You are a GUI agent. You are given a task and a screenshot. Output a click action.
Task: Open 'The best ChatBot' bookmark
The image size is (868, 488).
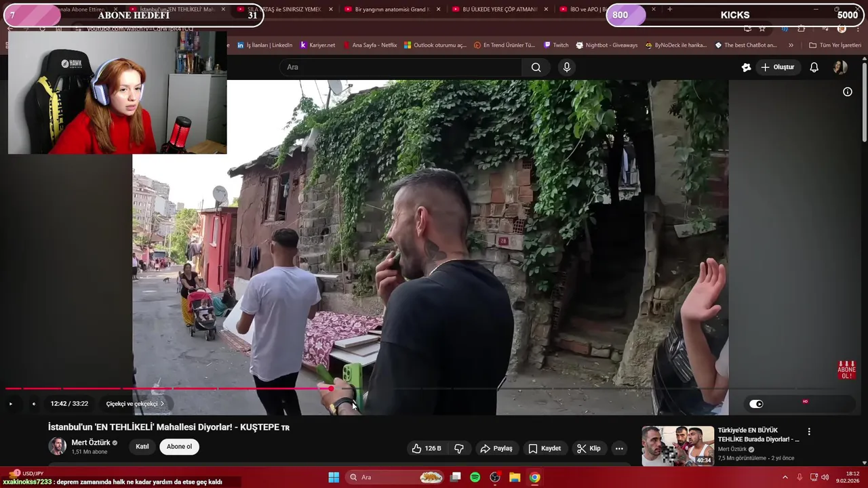(x=746, y=45)
